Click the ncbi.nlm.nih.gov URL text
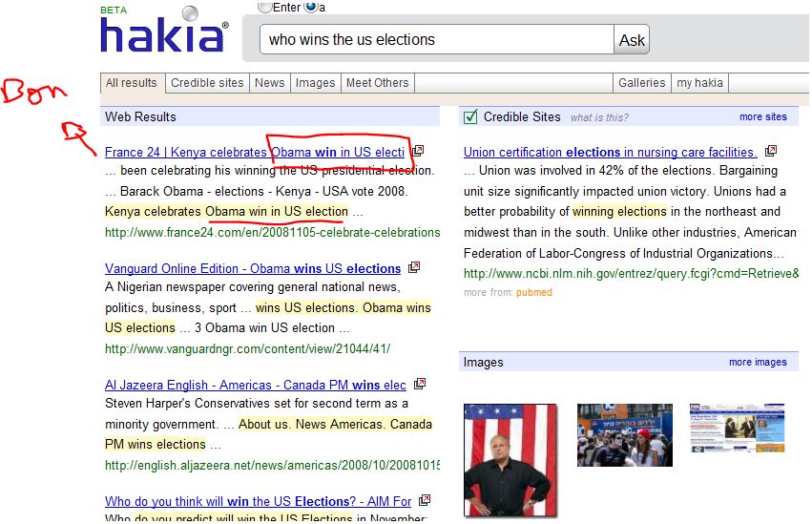The height and width of the screenshot is (524, 812). (632, 273)
